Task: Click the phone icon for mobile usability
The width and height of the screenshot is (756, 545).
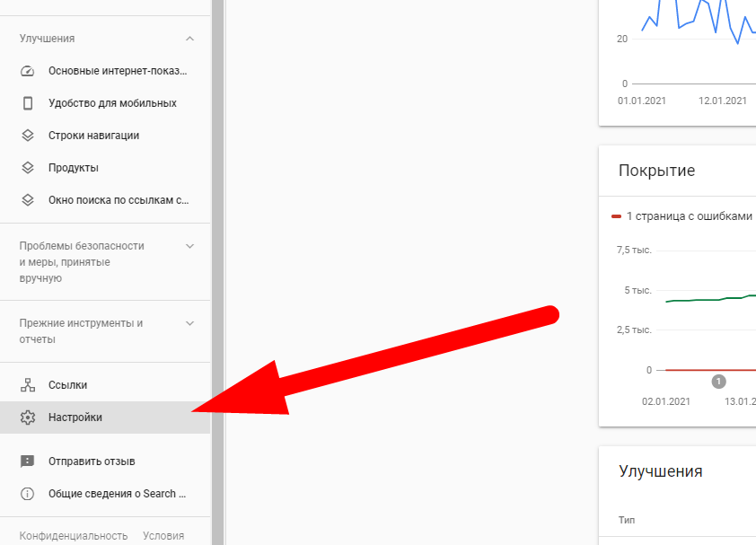Action: pos(28,103)
